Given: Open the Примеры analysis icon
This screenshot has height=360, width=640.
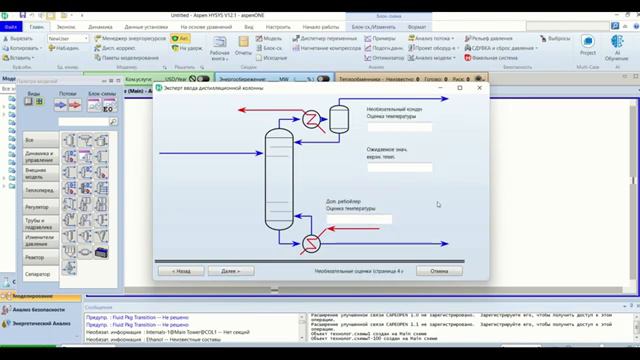Looking at the screenshot, I should click(380, 38).
